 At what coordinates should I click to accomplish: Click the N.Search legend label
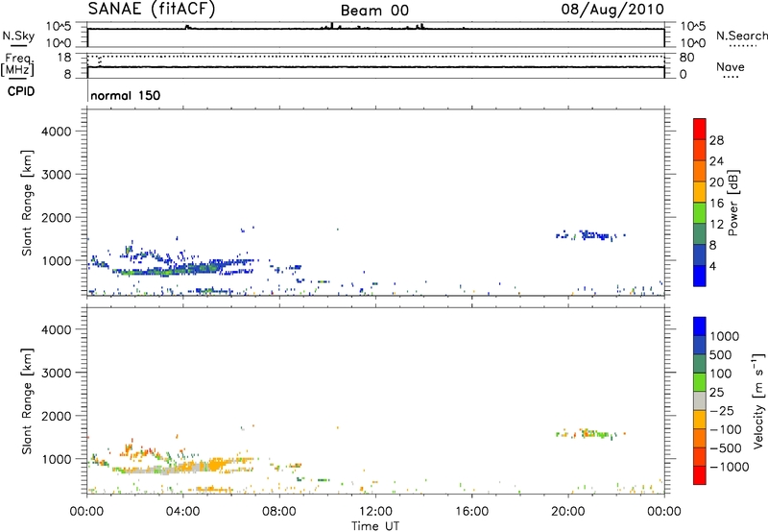pyautogui.click(x=741, y=36)
